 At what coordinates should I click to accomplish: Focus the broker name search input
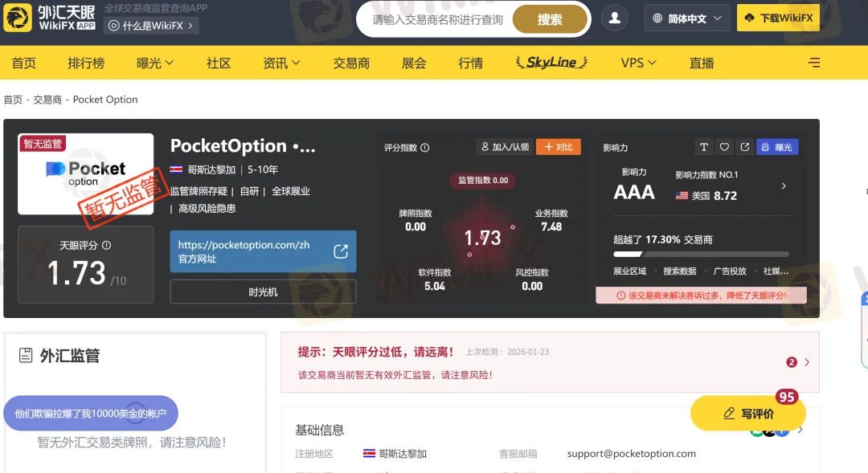click(437, 20)
